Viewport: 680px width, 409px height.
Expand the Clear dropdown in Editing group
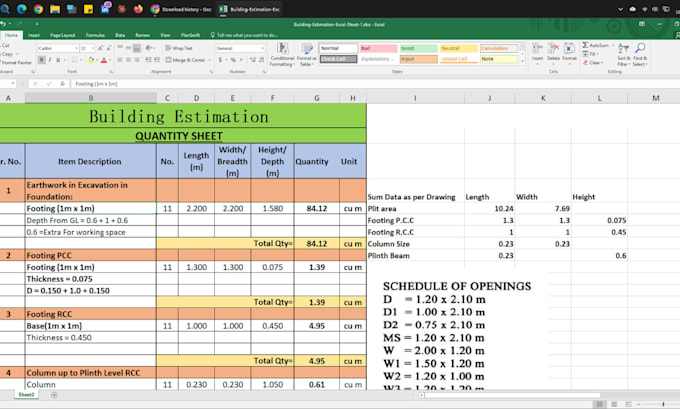coord(602,62)
